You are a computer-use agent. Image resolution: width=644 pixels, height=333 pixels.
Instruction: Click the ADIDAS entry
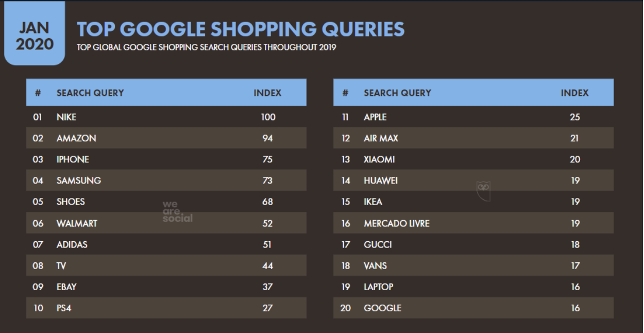(72, 244)
